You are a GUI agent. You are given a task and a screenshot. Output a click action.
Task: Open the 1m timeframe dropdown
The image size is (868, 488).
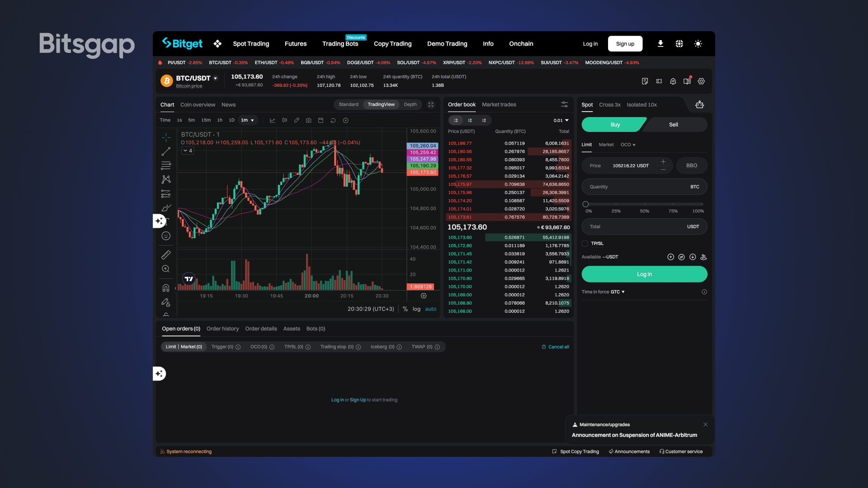point(247,120)
